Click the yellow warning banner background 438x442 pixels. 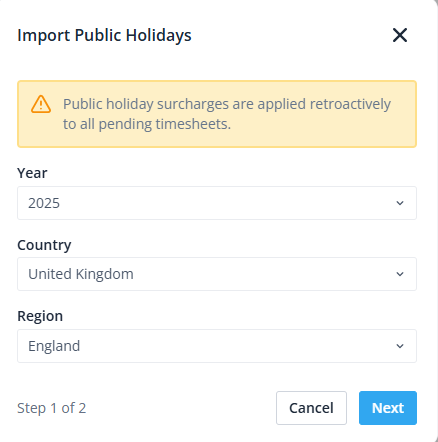pyautogui.click(x=217, y=114)
